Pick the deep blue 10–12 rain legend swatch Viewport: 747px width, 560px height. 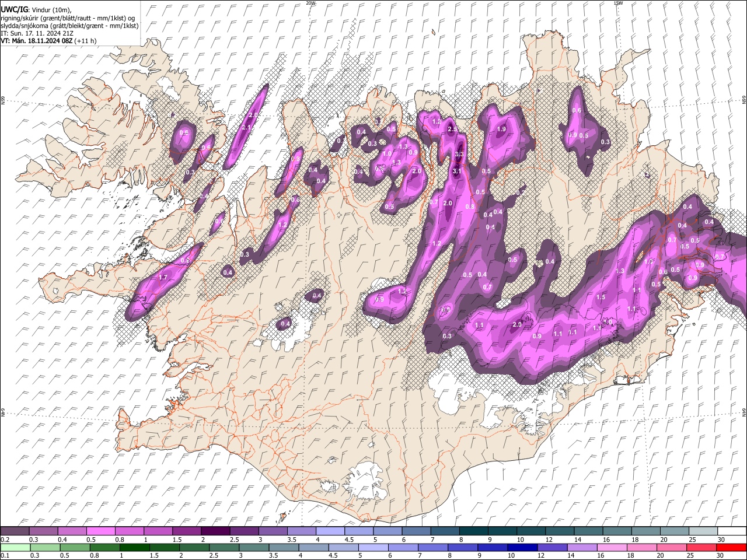(x=522, y=547)
